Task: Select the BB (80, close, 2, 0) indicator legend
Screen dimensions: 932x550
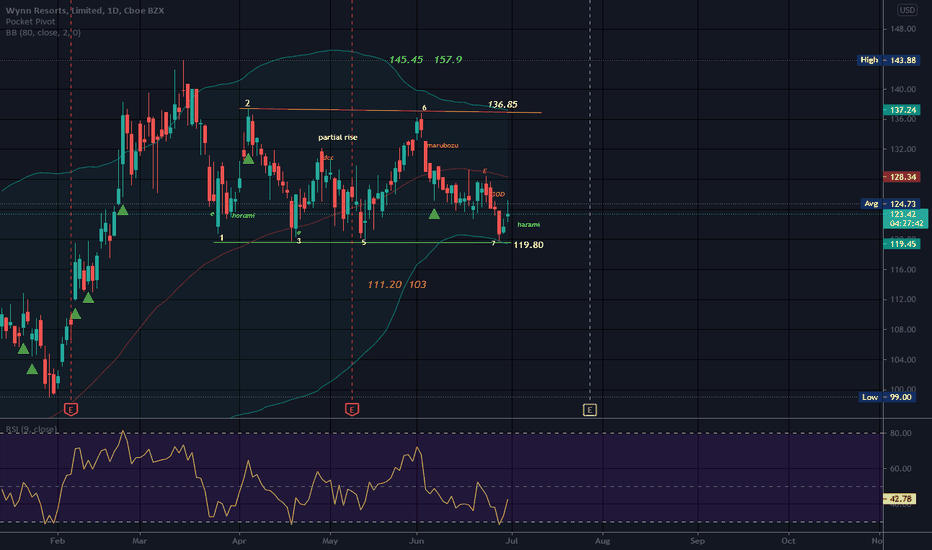Action: click(43, 32)
